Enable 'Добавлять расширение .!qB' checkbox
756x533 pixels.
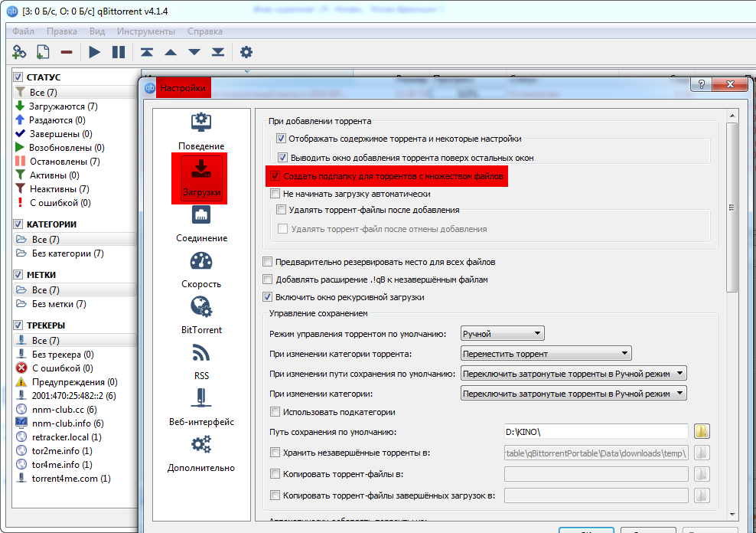[267, 280]
